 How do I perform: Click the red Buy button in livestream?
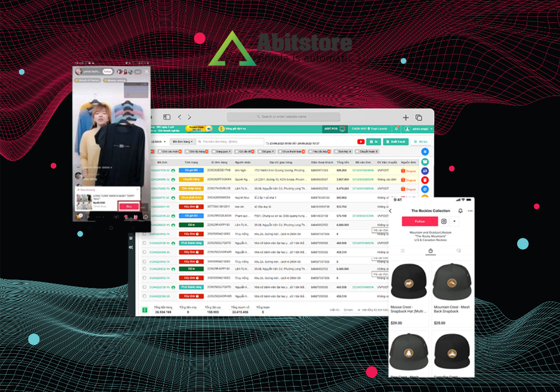129,206
